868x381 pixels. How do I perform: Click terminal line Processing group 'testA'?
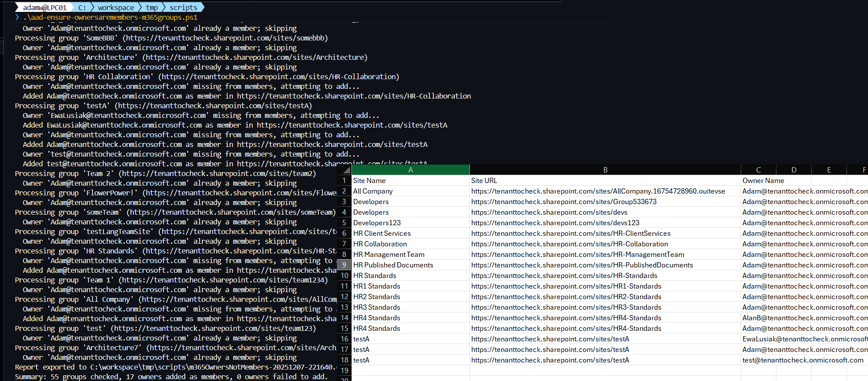[x=163, y=106]
